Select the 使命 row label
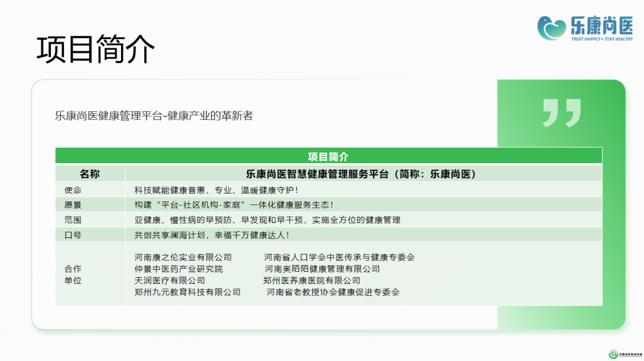 pyautogui.click(x=73, y=190)
